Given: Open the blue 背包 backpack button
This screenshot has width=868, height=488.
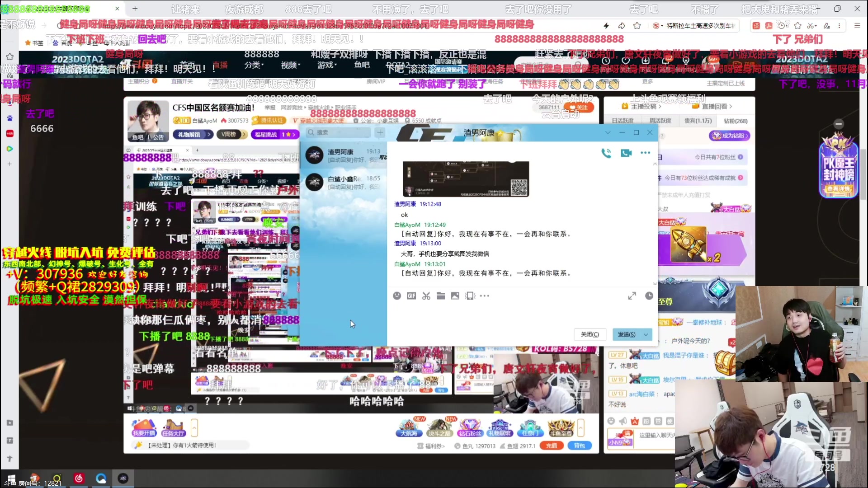Looking at the screenshot, I should click(x=580, y=446).
